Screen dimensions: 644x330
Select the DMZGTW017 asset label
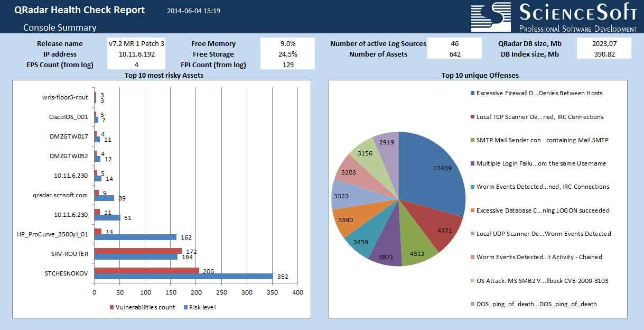[69, 136]
